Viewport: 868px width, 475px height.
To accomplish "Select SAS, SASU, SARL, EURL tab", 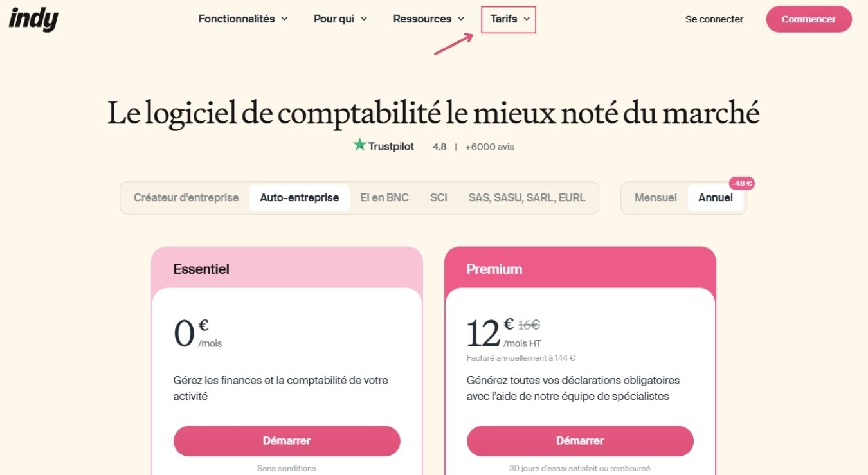I will 527,198.
